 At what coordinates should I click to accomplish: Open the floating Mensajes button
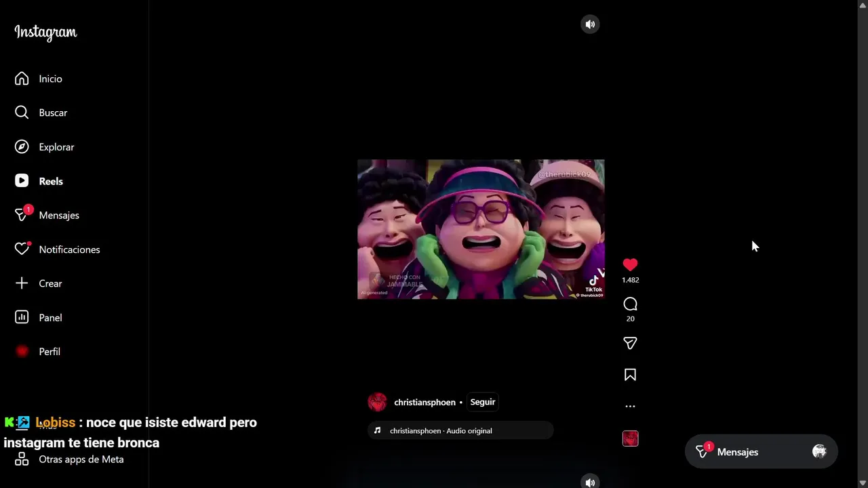click(761, 452)
